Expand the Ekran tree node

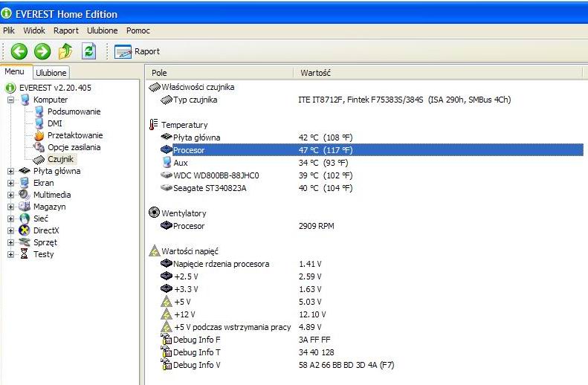(11, 184)
